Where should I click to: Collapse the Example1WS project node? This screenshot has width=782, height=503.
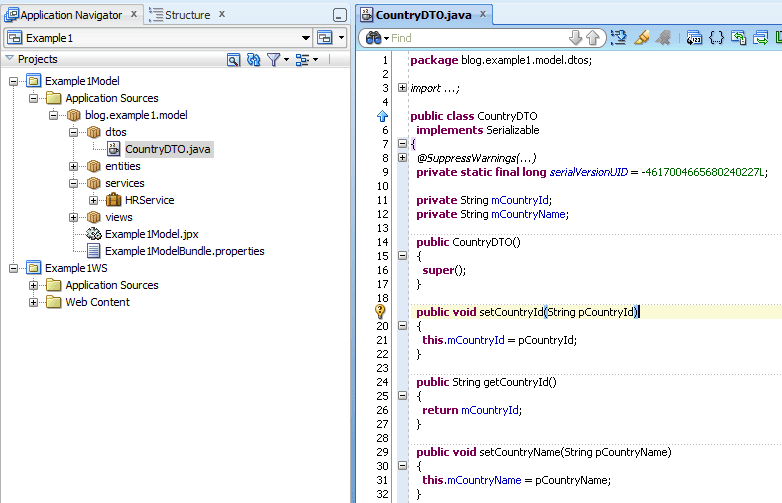tap(13, 268)
